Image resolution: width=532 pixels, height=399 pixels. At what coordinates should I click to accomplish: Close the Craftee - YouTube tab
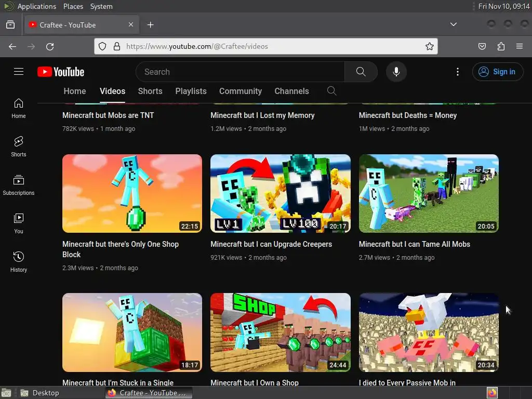[x=131, y=24]
